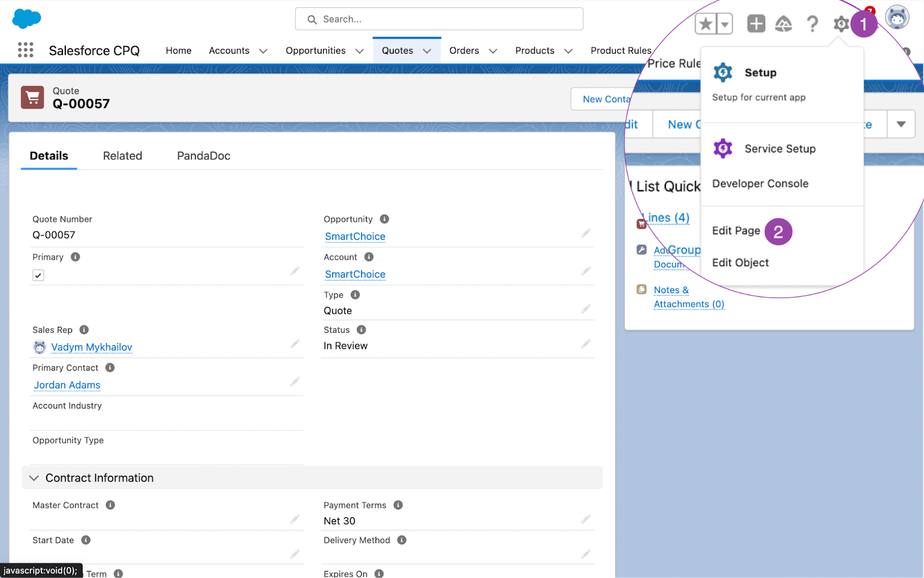Image resolution: width=924 pixels, height=578 pixels.
Task: Open the Quotes tab dropdown chevron
Action: point(427,51)
